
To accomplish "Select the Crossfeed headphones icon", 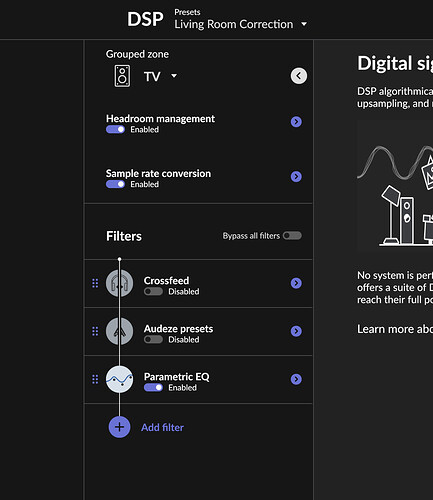I will point(120,283).
